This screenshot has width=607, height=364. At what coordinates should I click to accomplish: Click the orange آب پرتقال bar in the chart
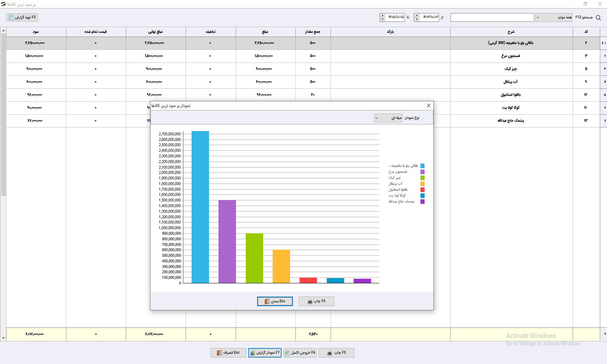[281, 266]
